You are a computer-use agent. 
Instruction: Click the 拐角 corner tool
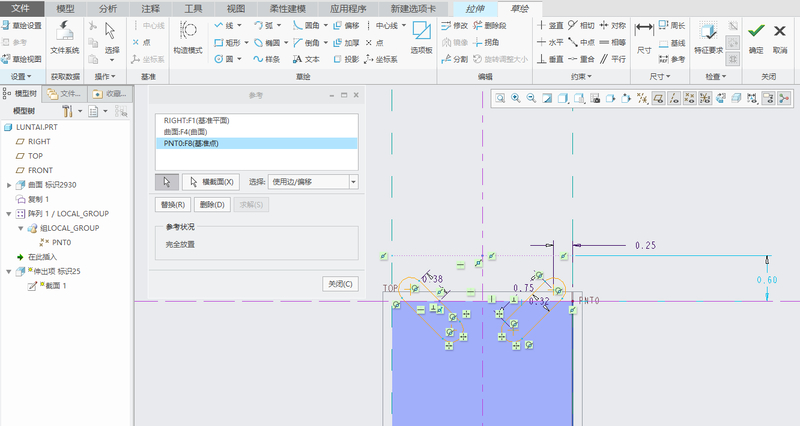(486, 42)
